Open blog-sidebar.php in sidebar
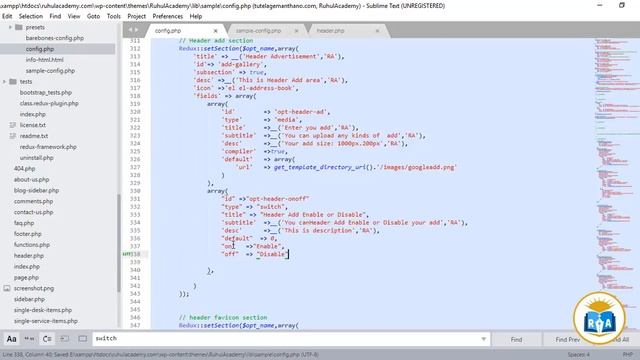640x360 pixels. [36, 190]
